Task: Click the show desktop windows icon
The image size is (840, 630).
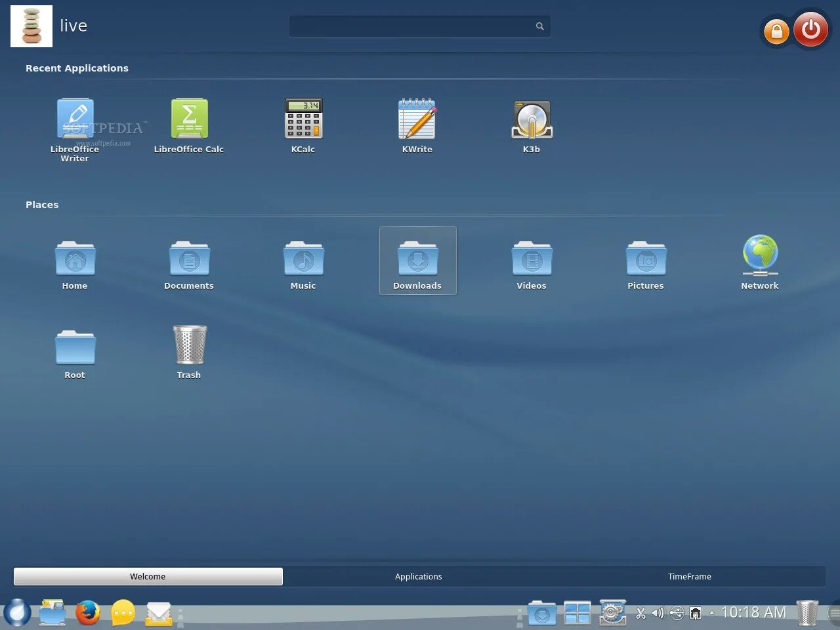Action: pos(577,614)
